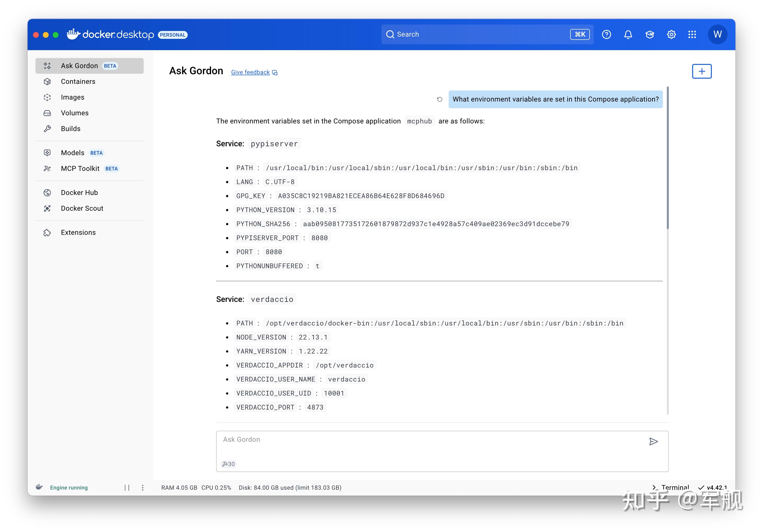Viewport: 763px width, 532px height.
Task: Open the Terminal from the status bar
Action: coord(671,487)
